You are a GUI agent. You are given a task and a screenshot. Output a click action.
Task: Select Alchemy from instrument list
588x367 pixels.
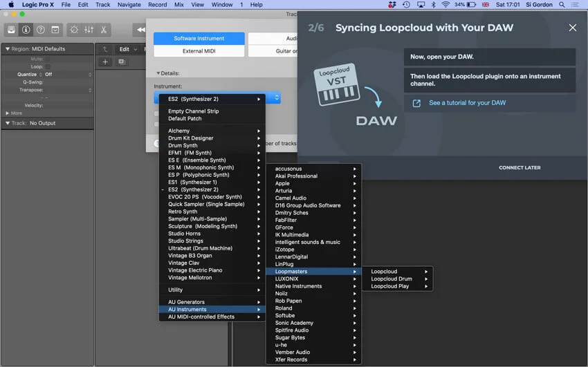212,131
